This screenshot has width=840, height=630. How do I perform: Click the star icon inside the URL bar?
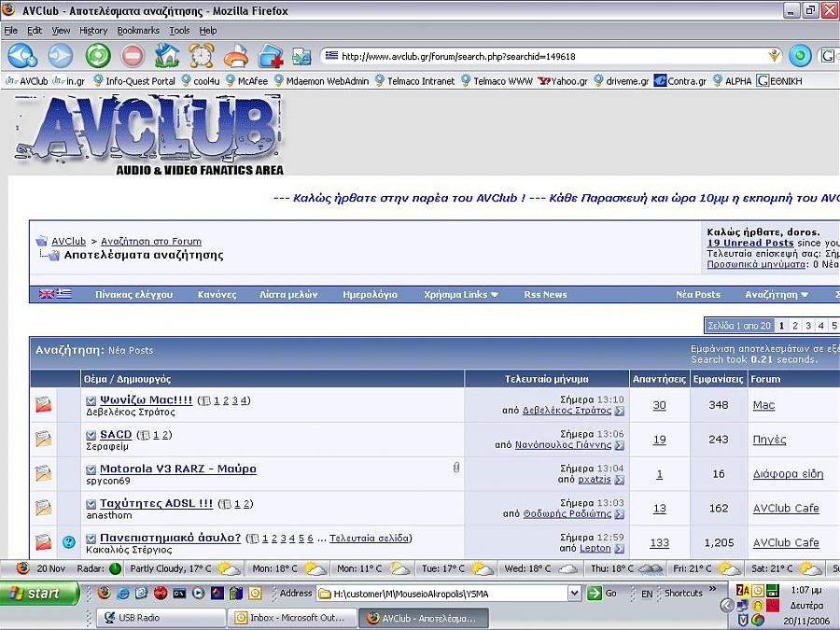774,56
